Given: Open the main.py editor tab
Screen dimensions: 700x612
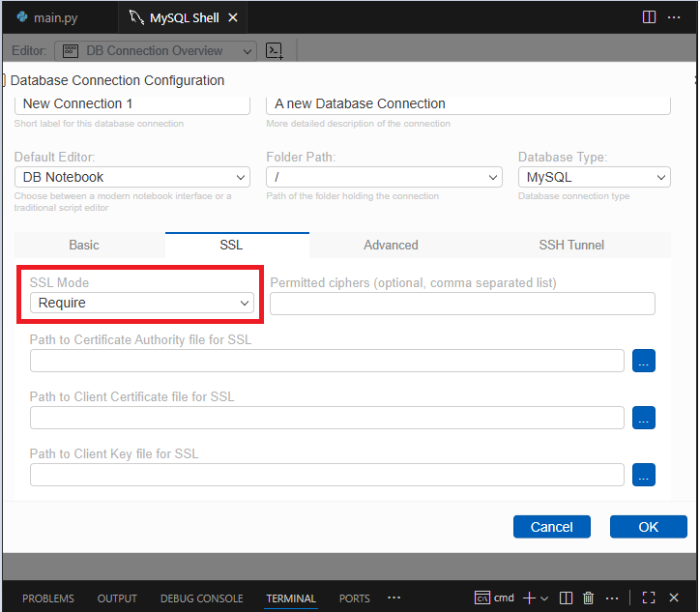Looking at the screenshot, I should click(48, 17).
